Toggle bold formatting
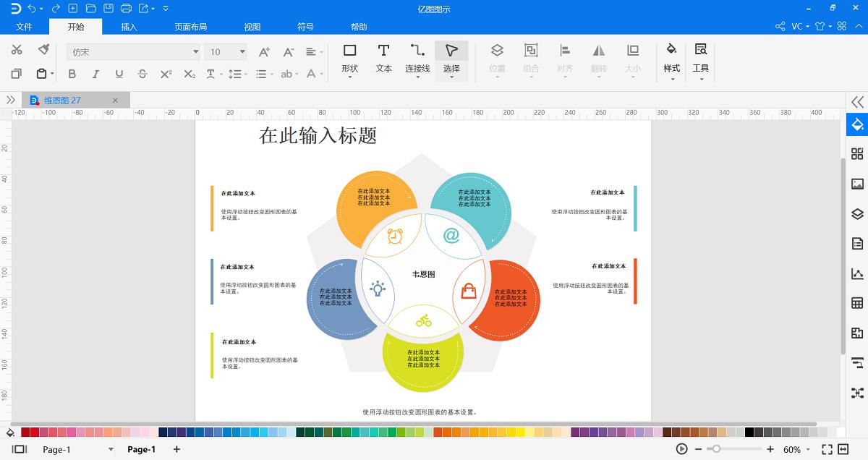This screenshot has height=460, width=868. click(72, 74)
